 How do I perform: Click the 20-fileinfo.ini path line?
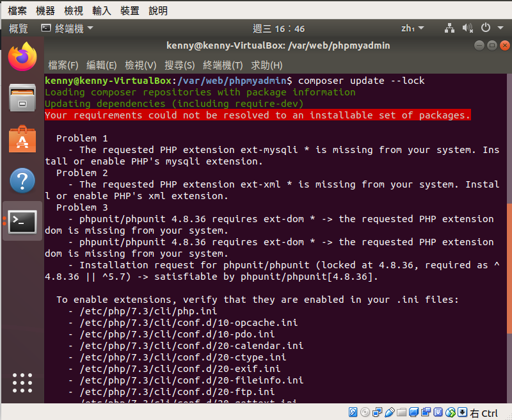pyautogui.click(x=186, y=380)
